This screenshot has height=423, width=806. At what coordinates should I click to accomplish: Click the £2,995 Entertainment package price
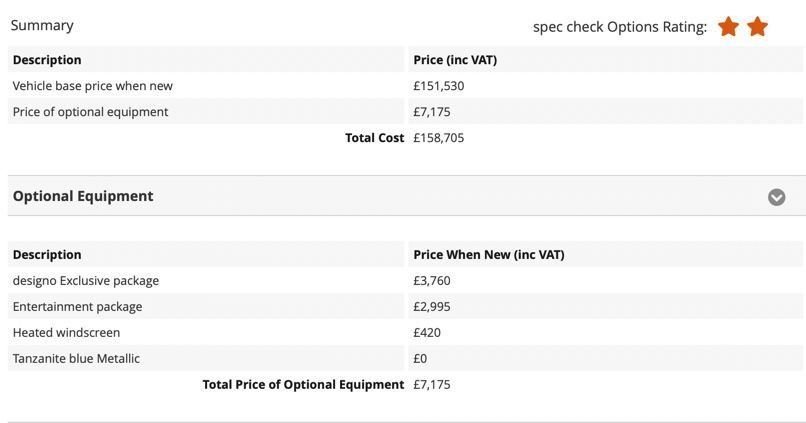click(432, 307)
